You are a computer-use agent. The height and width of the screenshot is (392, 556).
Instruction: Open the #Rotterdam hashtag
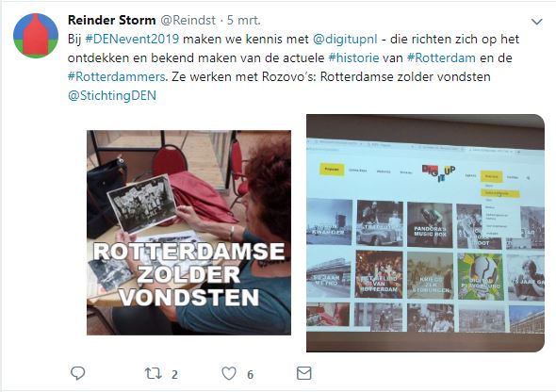click(x=441, y=57)
